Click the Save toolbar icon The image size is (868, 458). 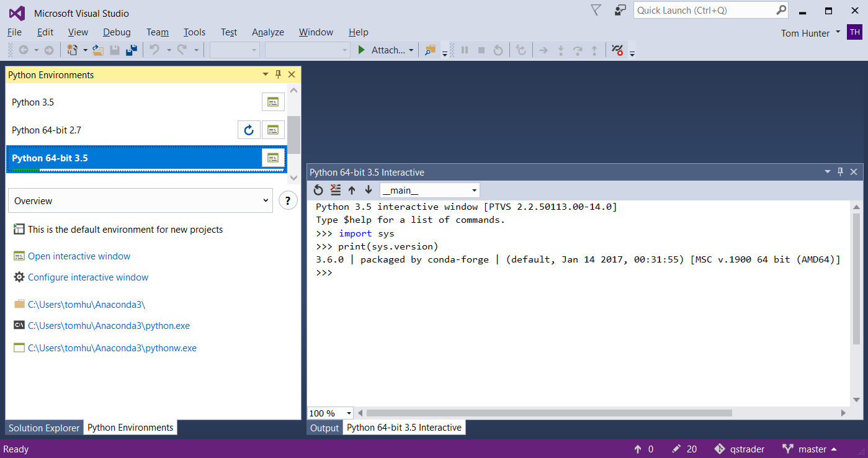[x=115, y=50]
